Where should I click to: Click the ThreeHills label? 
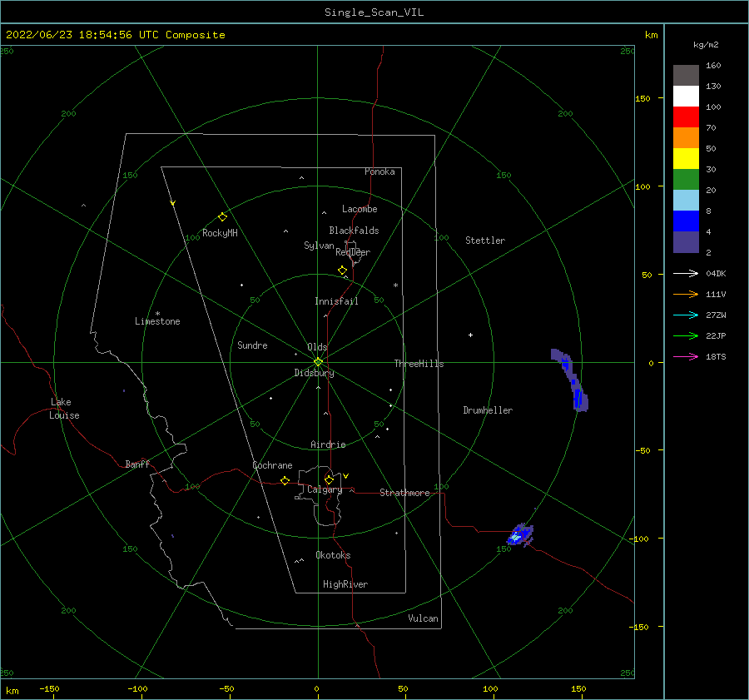(419, 364)
